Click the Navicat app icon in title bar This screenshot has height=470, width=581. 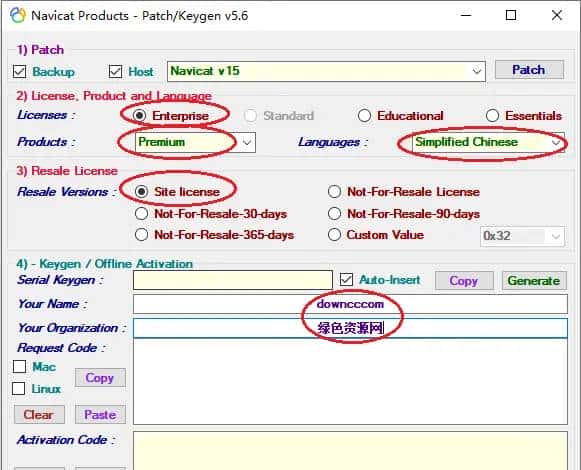point(17,16)
